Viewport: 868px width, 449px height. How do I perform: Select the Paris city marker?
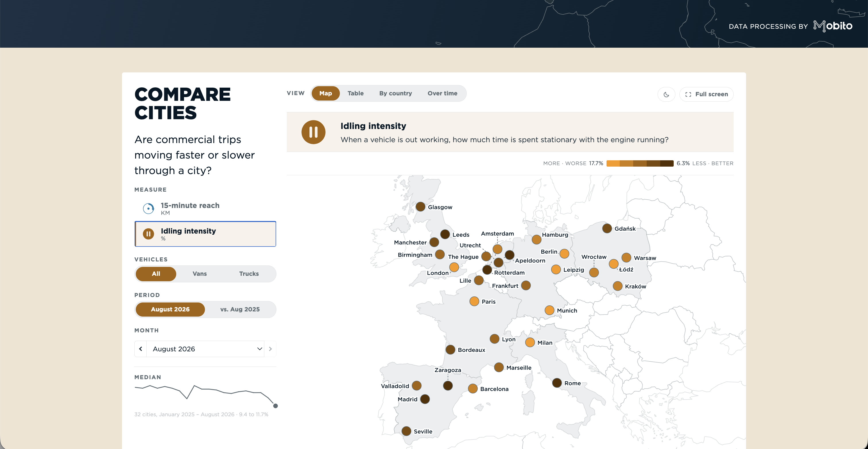pyautogui.click(x=474, y=301)
